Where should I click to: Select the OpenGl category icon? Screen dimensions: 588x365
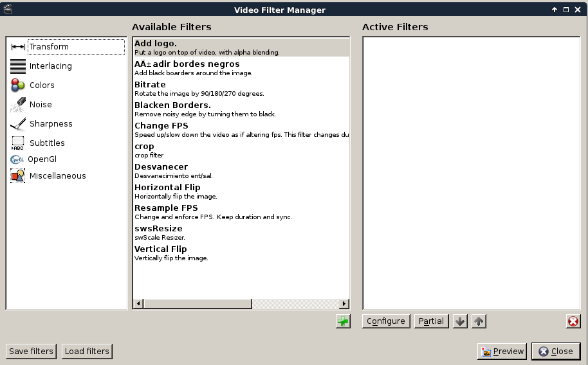coord(17,159)
